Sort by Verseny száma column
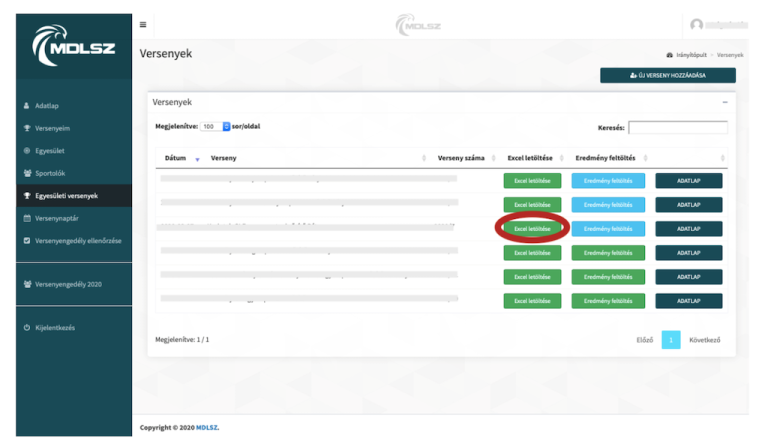The width and height of the screenshot is (768, 441). pos(460,158)
